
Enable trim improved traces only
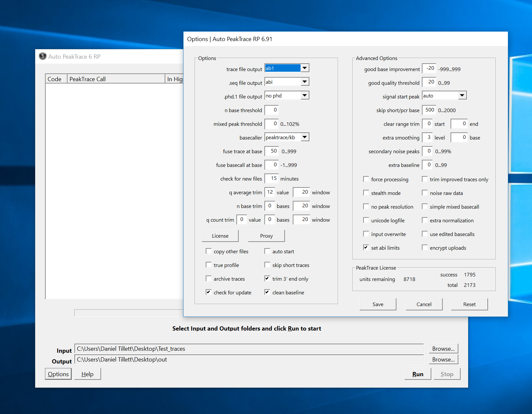coord(425,179)
